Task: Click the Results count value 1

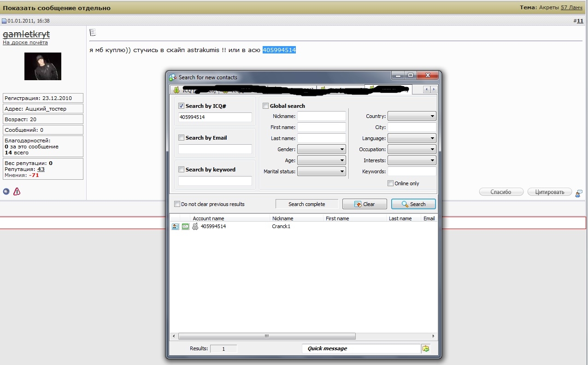Action: (x=223, y=349)
